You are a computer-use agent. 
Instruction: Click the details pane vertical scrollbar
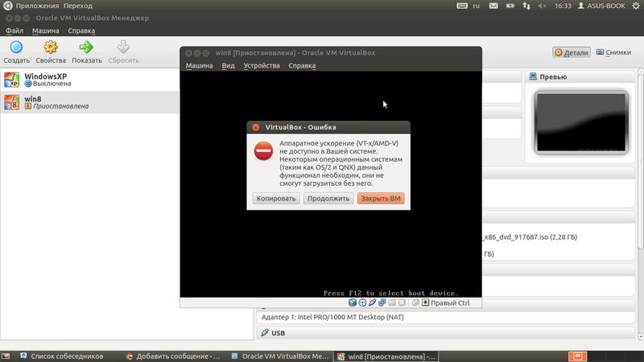[640, 160]
